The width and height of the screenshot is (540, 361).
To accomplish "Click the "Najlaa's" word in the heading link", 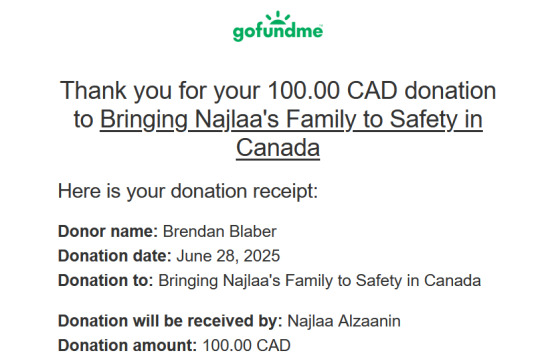I will [x=237, y=120].
